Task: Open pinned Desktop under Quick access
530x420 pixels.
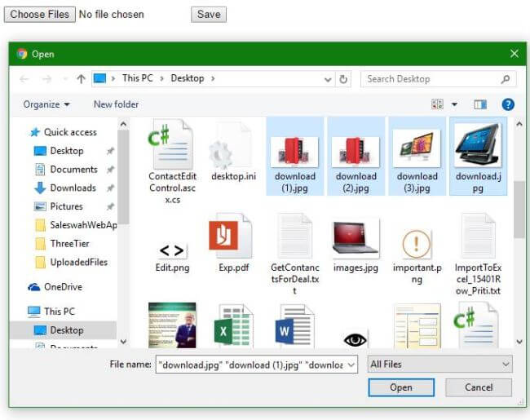Action: (x=67, y=151)
